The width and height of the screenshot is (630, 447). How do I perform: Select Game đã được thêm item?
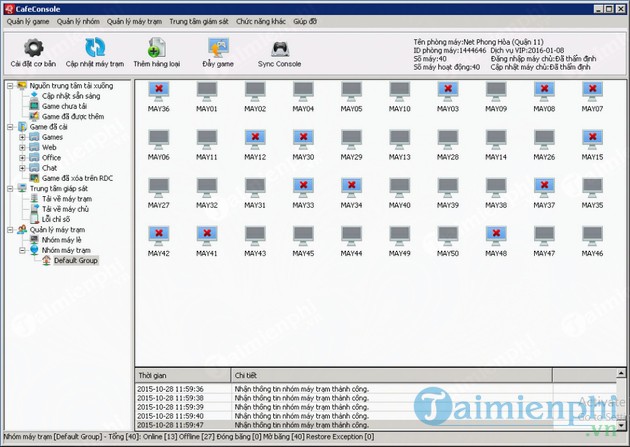coord(73,116)
